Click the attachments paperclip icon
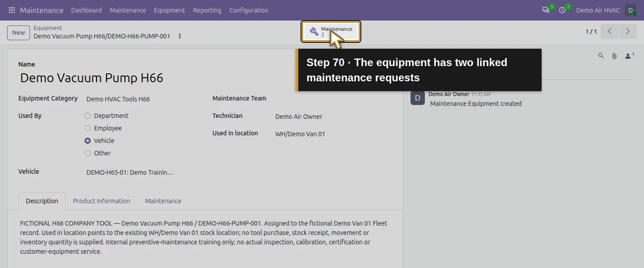Viewport: 644px width, 268px height. point(614,56)
